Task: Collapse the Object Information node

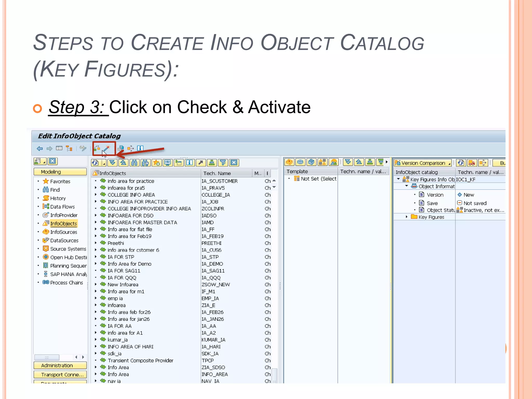Action: coord(407,186)
